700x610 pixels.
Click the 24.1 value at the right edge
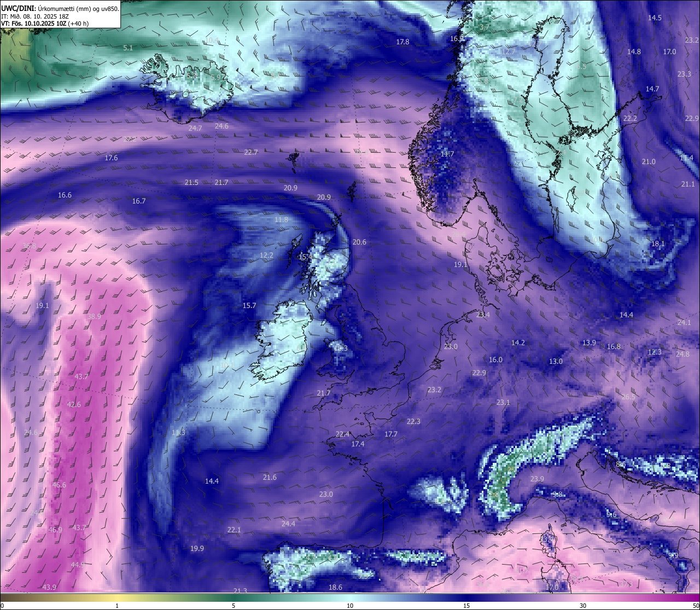[684, 323]
